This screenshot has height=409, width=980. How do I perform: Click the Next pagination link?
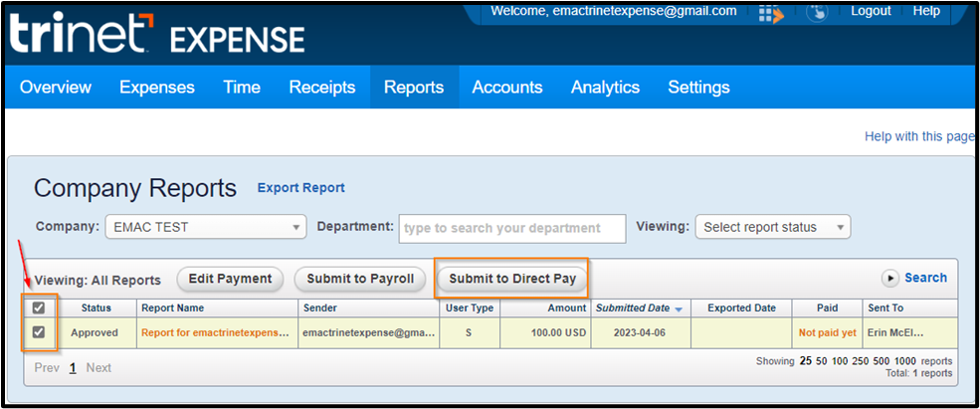(98, 368)
